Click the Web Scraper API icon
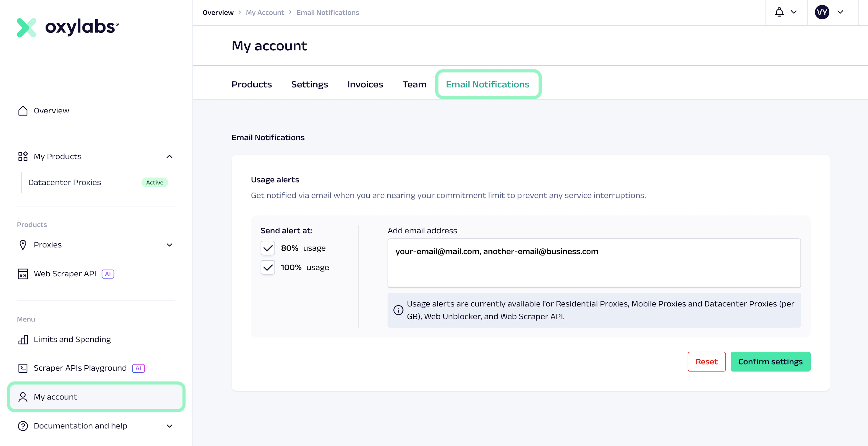This screenshot has width=868, height=446. 23,274
